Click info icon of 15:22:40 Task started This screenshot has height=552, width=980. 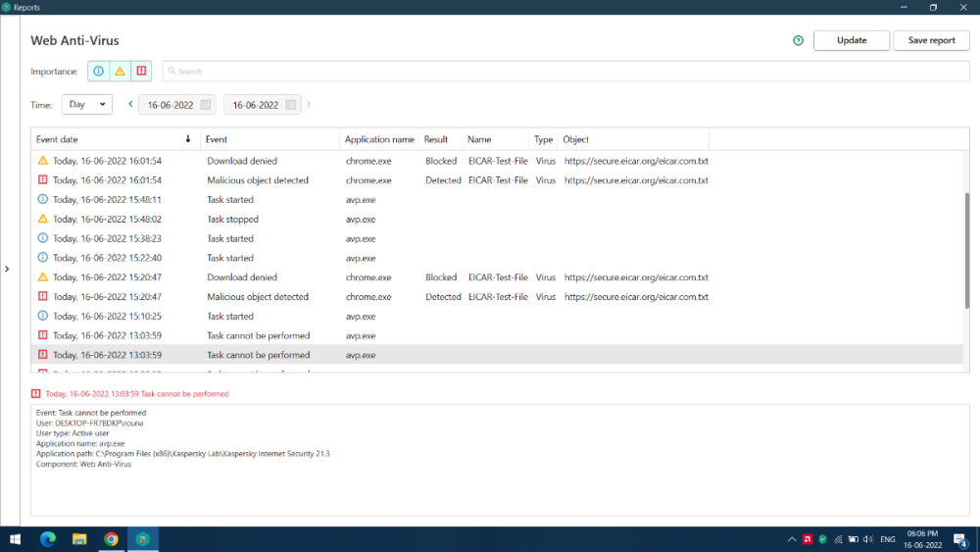coord(42,258)
